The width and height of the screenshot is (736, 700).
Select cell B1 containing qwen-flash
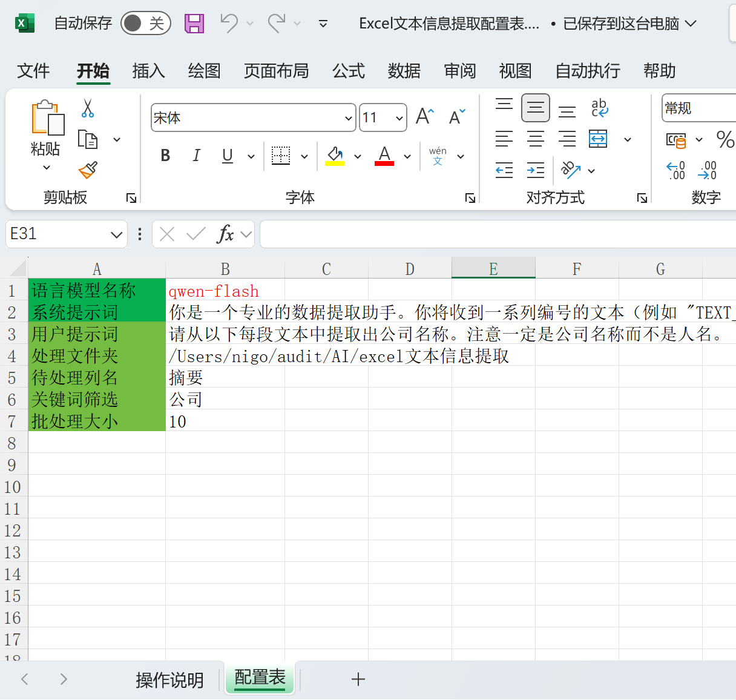click(225, 291)
